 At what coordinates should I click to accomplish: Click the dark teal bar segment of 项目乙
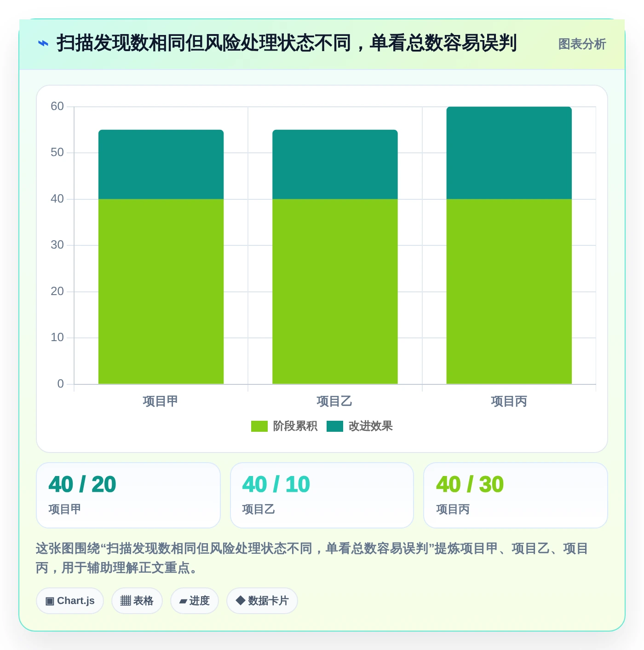335,164
